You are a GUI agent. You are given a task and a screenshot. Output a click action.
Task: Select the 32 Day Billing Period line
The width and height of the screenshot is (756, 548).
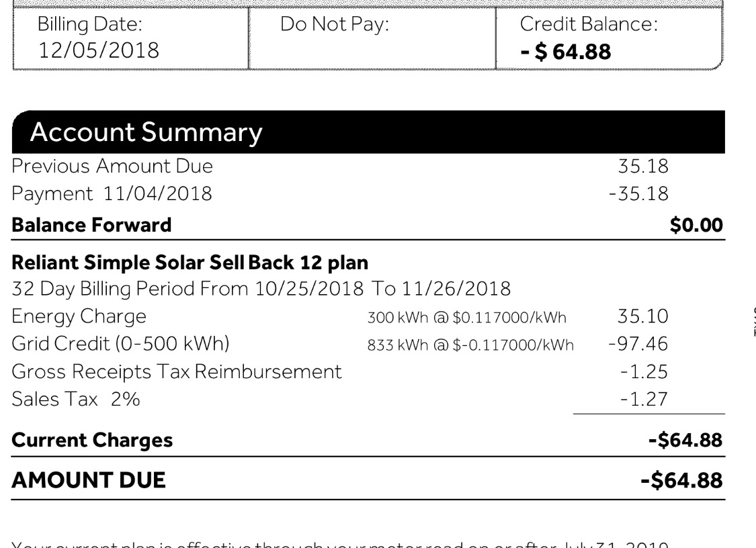[x=261, y=289]
